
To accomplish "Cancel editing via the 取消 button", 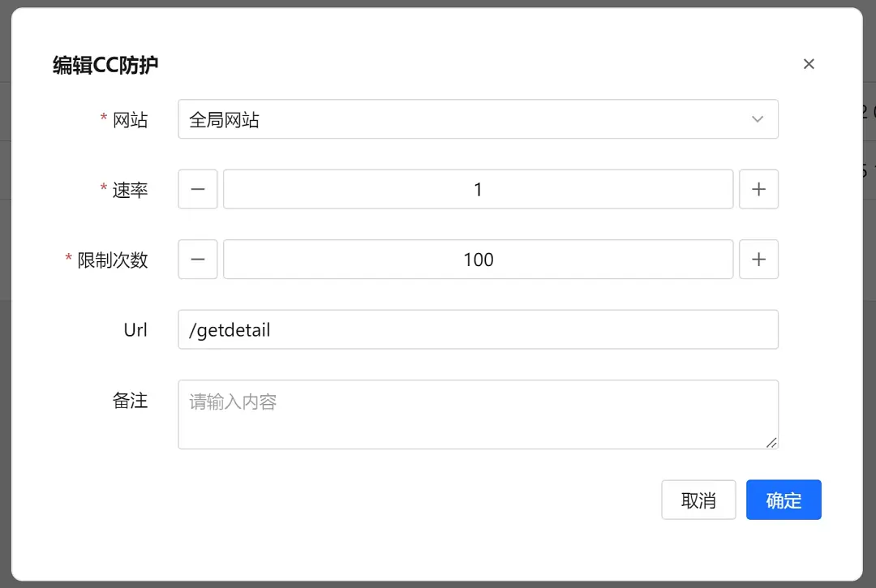I will [698, 500].
